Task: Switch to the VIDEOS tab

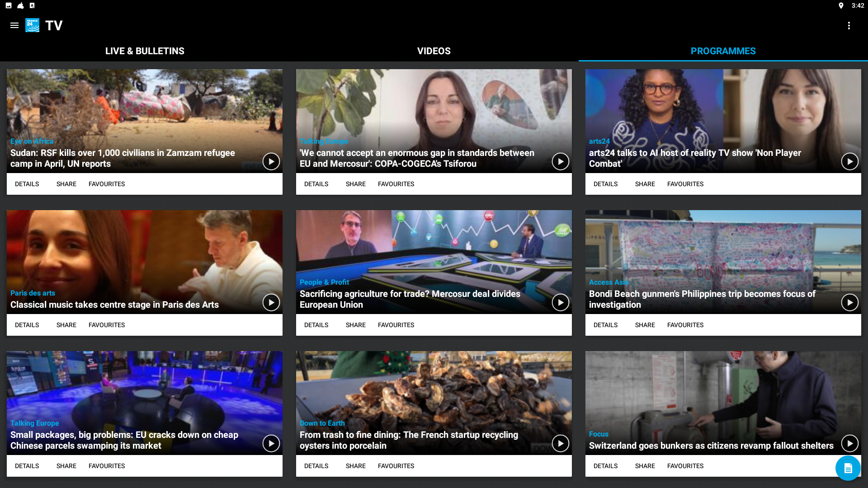Action: tap(434, 51)
